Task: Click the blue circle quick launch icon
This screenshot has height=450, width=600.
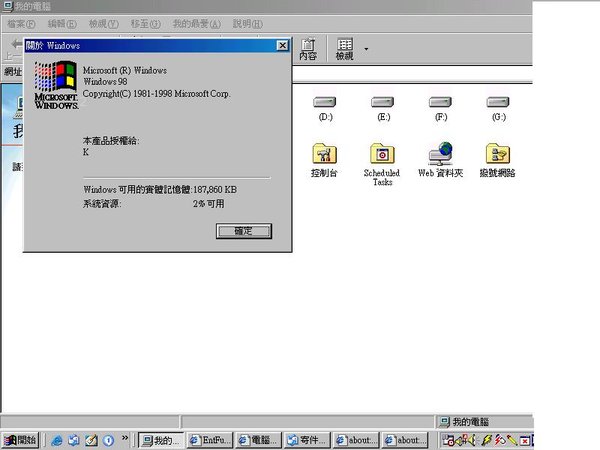Action: pyautogui.click(x=108, y=441)
